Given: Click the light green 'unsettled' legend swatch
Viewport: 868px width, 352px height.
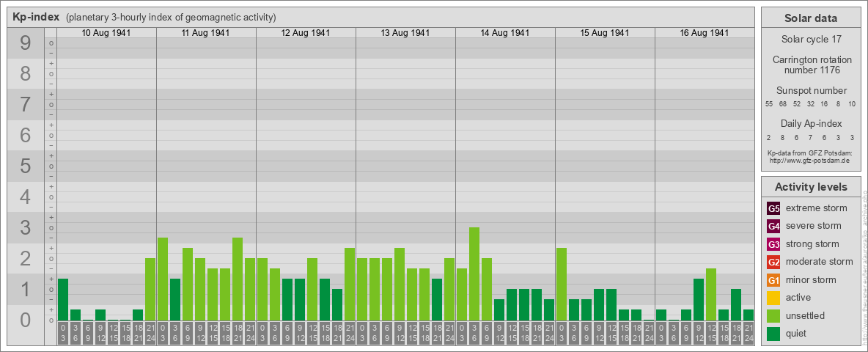Looking at the screenshot, I should pos(773,316).
